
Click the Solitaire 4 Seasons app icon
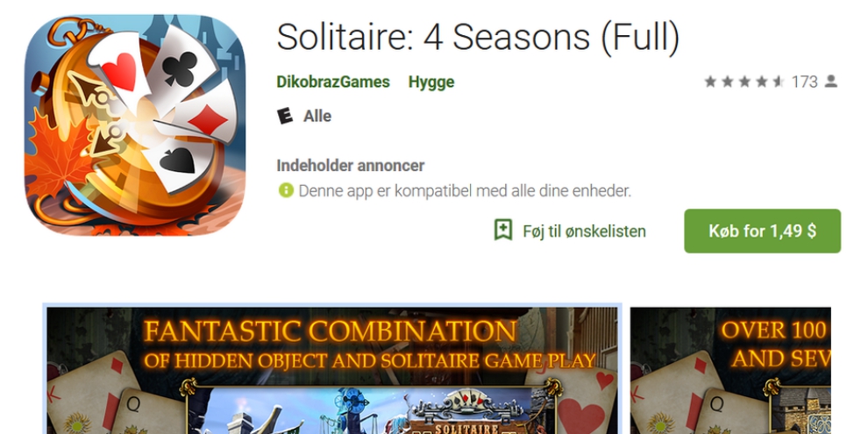[135, 125]
